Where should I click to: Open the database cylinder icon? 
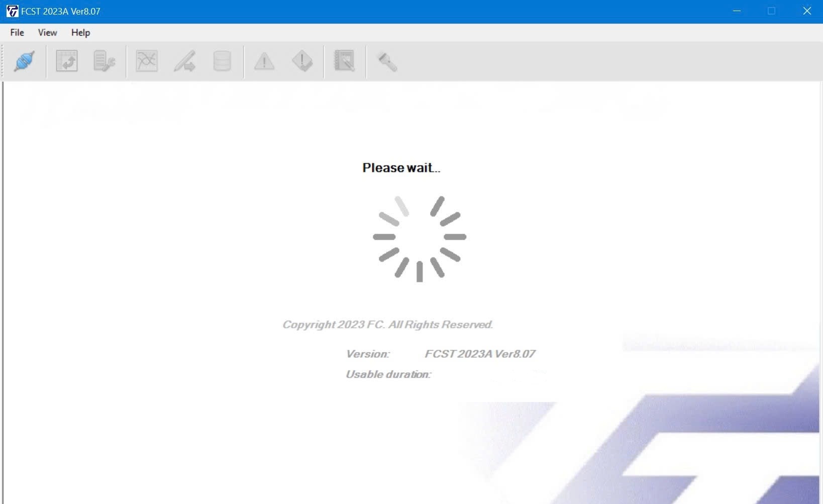click(x=222, y=61)
